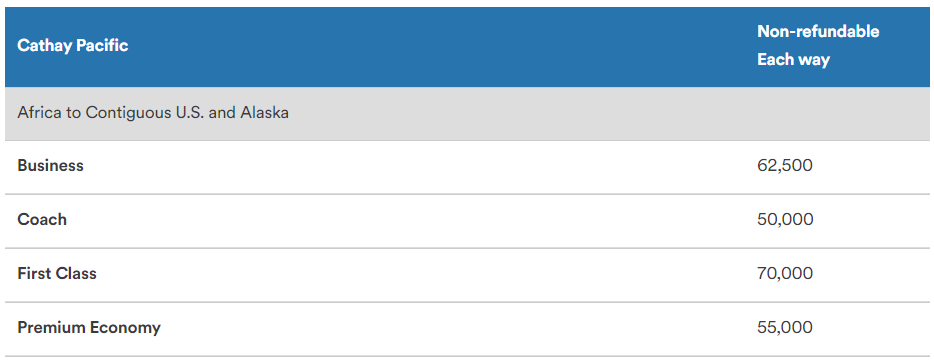Click the Each way text in header
The width and height of the screenshot is (934, 363).
coord(793,60)
